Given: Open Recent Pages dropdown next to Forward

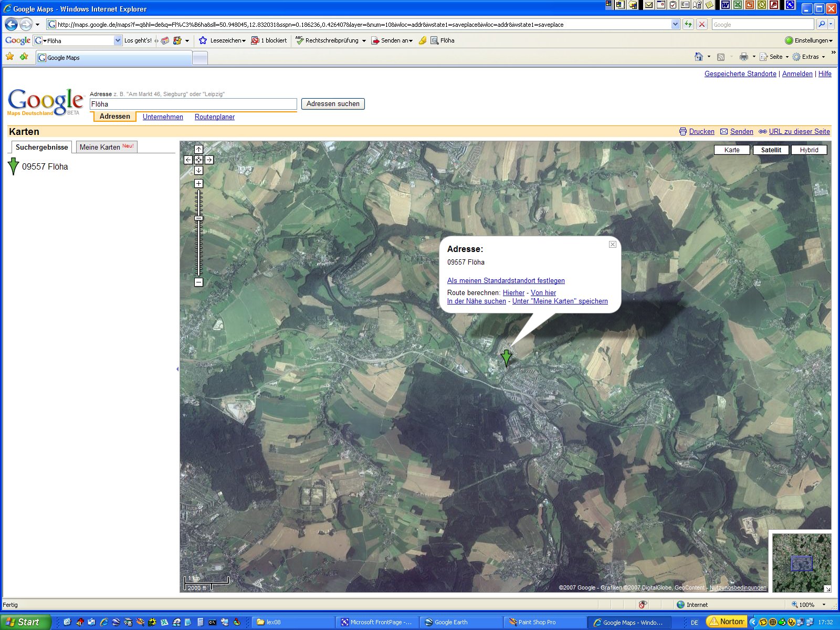Looking at the screenshot, I should 37,24.
